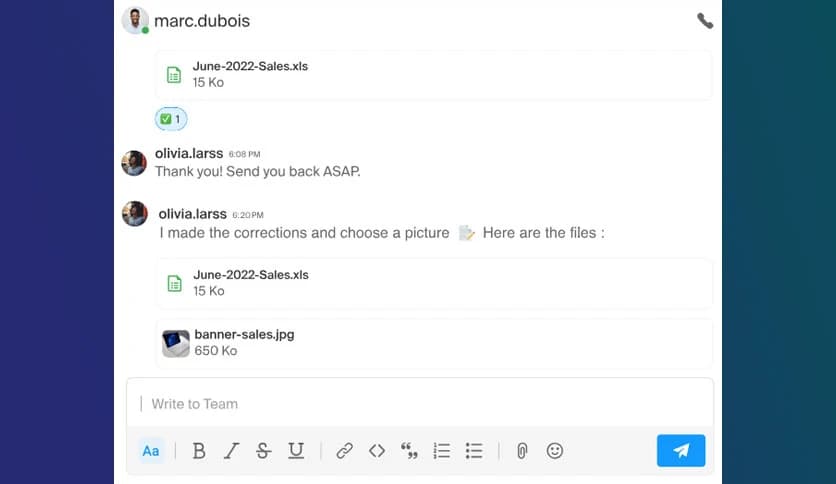This screenshot has height=484, width=836.
Task: Apply underline formatting to text
Action: coord(296,451)
